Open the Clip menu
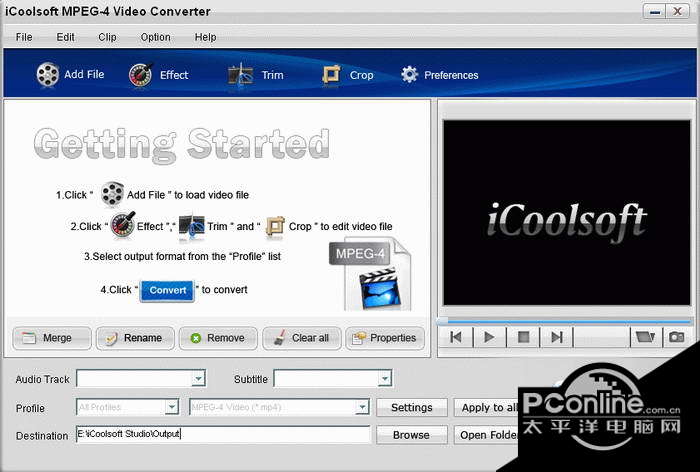 click(107, 37)
